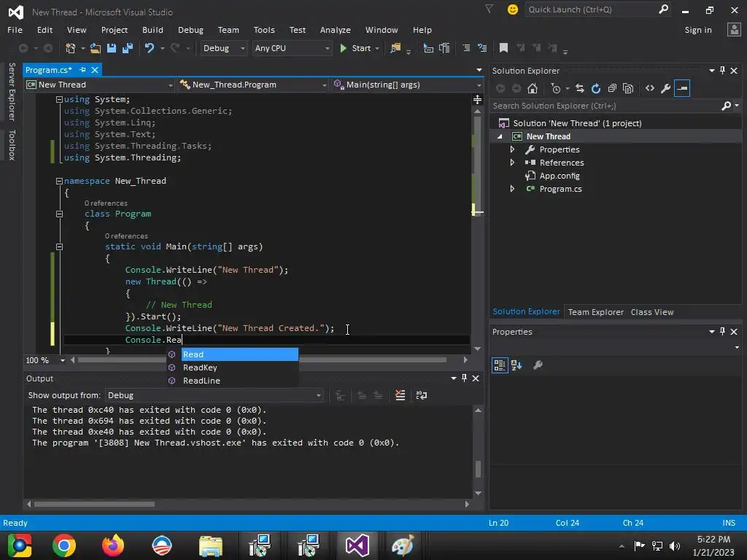Close the Program.cs tab
747x560 pixels.
tap(95, 70)
